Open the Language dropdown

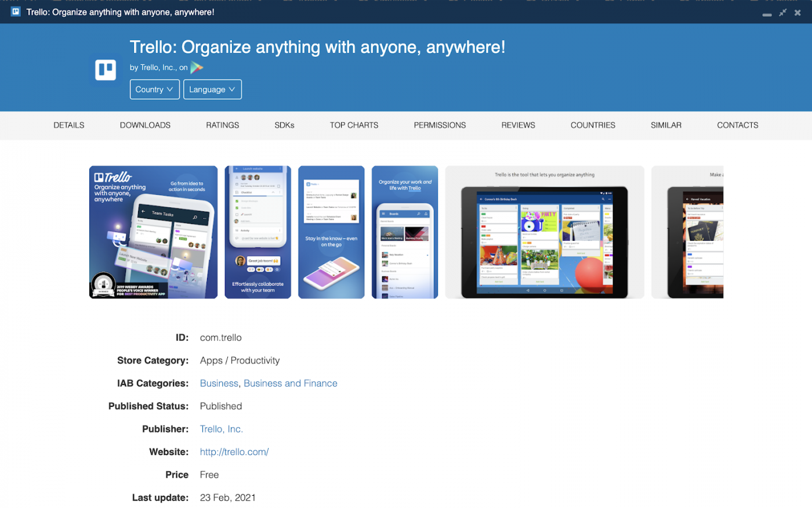[212, 89]
